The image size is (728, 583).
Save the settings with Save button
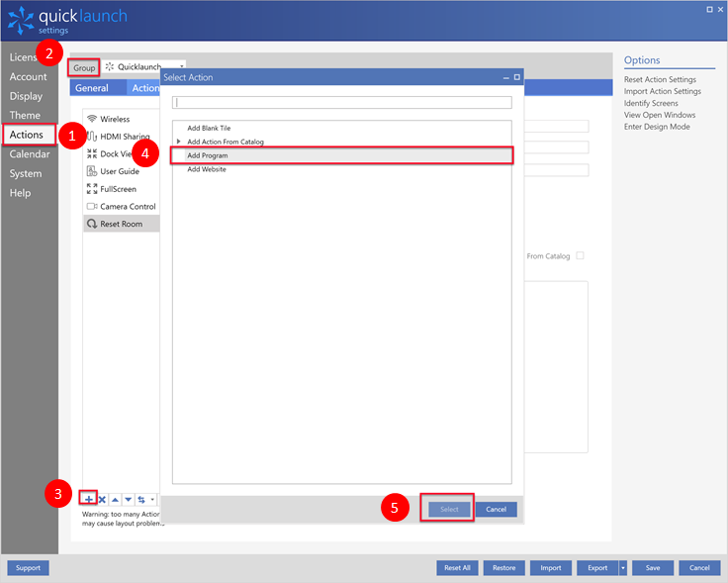[x=652, y=568]
